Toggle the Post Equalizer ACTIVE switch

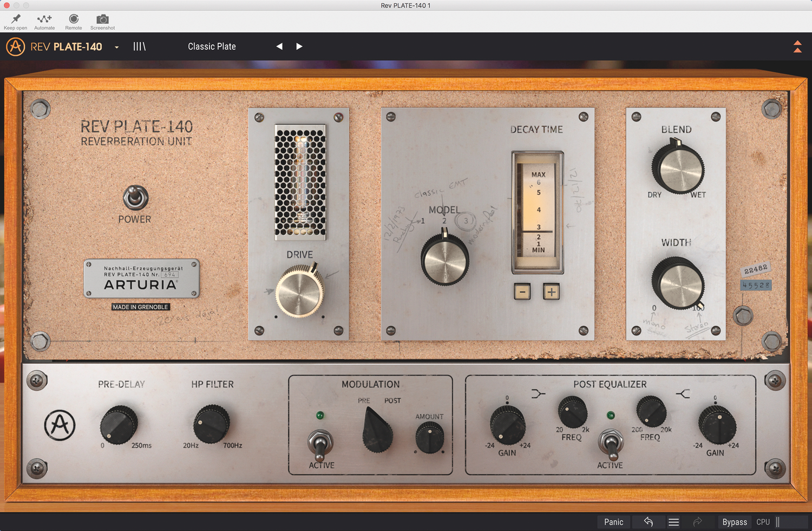(611, 444)
